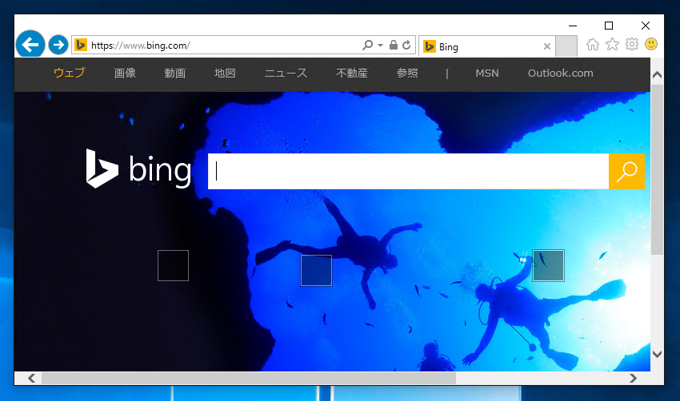Select the Bing browser tab
Screen dimensions: 680x401
[487, 46]
